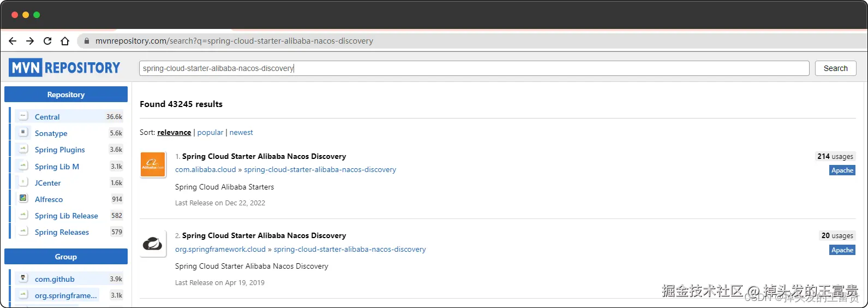Screen dimensions: 868x308
Task: Filter by Alfresco repository
Action: 49,199
